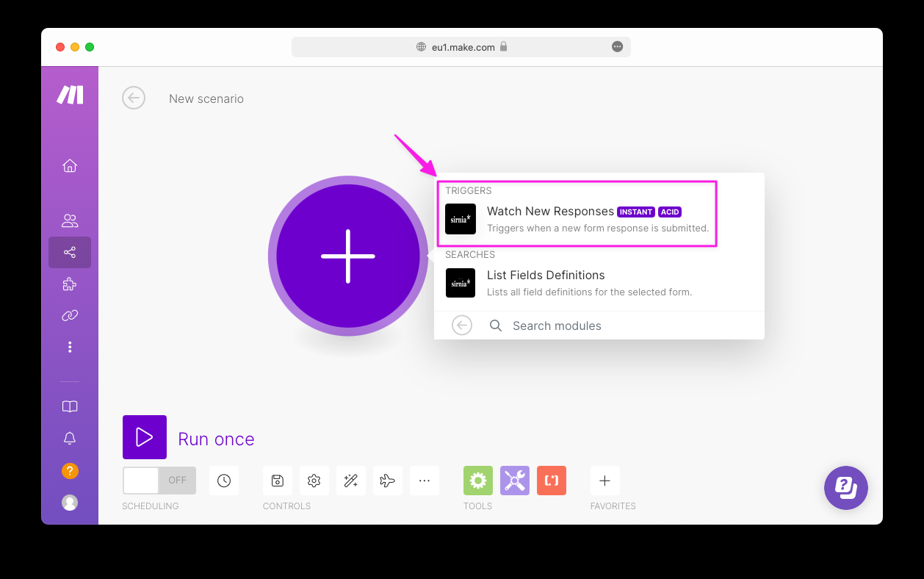Click sirnia icon beside List Fields Definitions
The height and width of the screenshot is (579, 924).
coord(461,283)
